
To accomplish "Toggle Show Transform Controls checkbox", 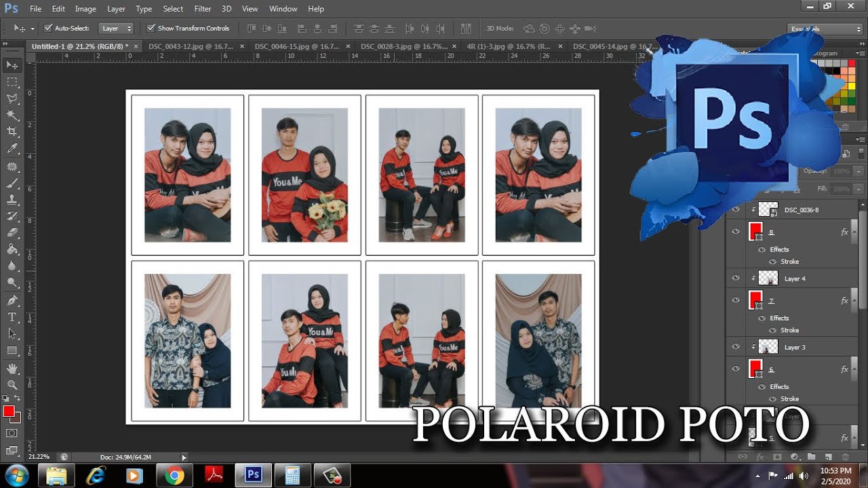I will point(151,28).
